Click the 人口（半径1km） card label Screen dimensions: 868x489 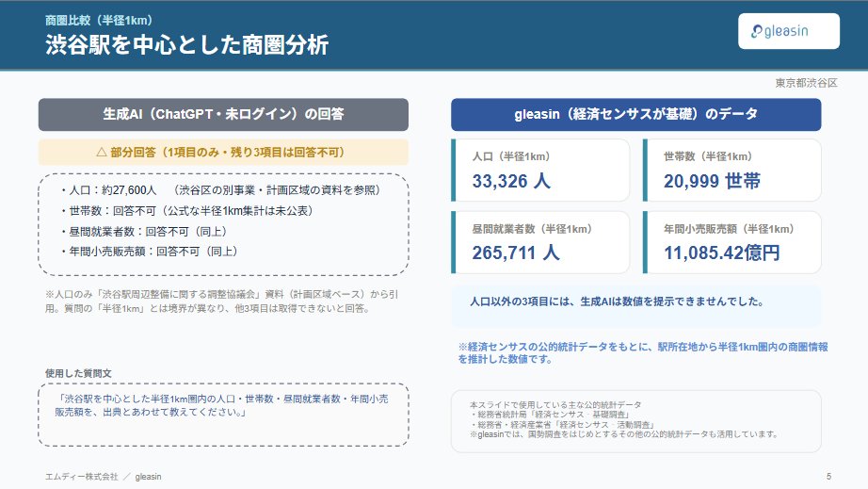pyautogui.click(x=511, y=156)
